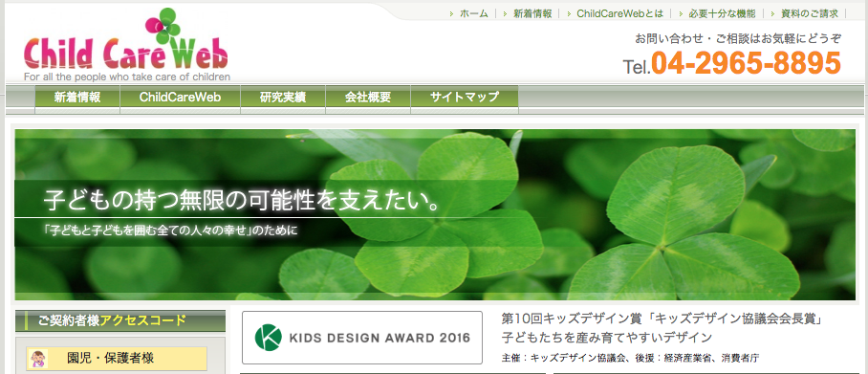Click the phone number 04-2965-8895
The height and width of the screenshot is (374, 868).
tap(746, 62)
